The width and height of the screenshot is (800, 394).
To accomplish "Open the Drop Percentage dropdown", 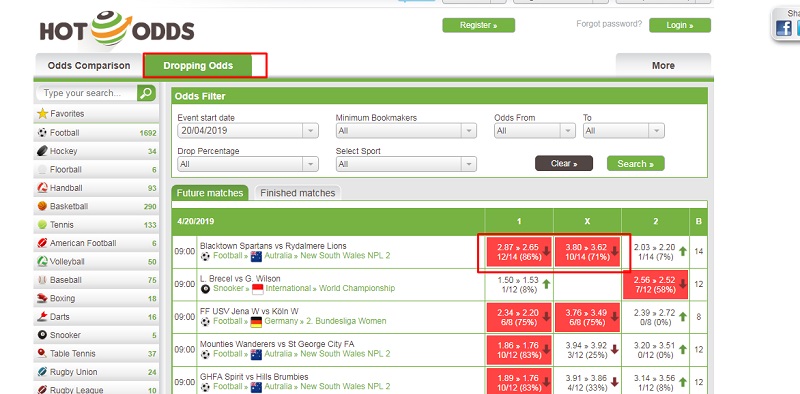I will pos(248,164).
